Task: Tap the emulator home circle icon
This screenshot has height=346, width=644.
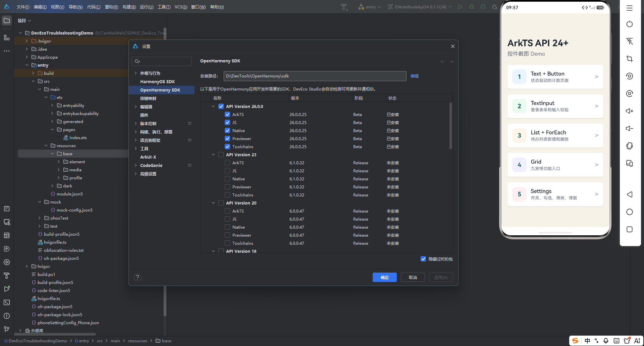Action: [x=630, y=212]
